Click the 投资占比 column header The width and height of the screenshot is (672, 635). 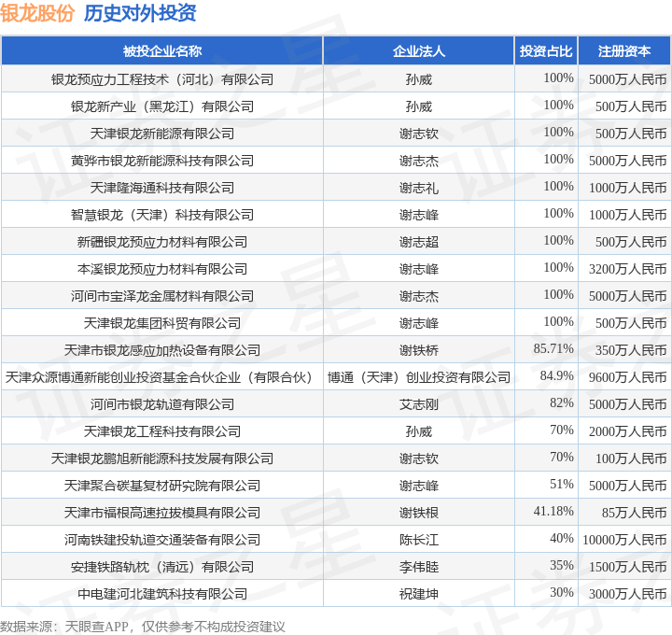point(546,51)
